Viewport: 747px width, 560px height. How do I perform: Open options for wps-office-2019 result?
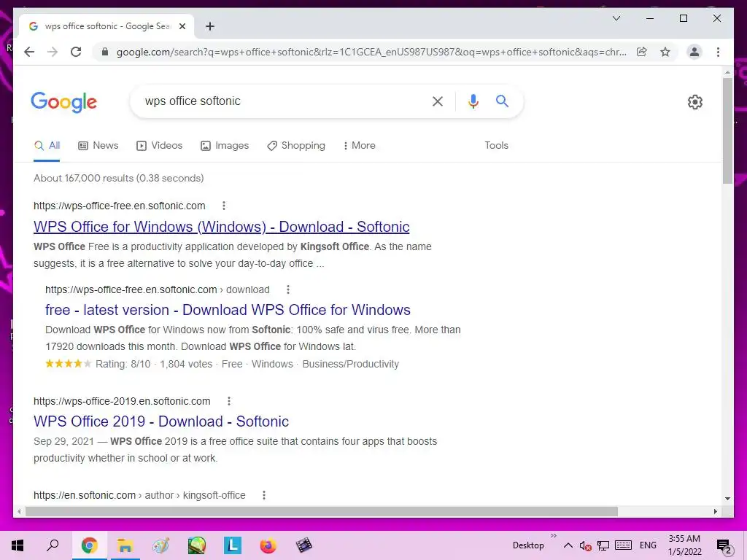(x=228, y=401)
